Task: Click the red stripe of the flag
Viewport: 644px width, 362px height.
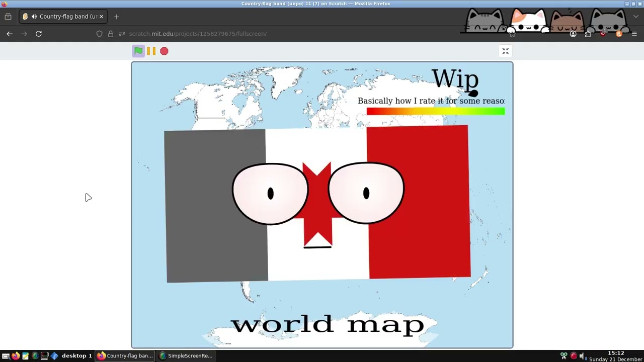Action: click(419, 202)
